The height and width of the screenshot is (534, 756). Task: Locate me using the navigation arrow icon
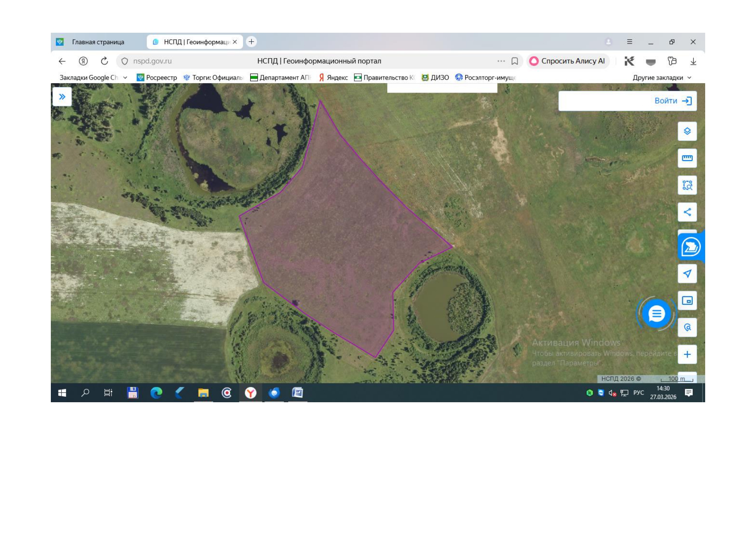point(687,274)
